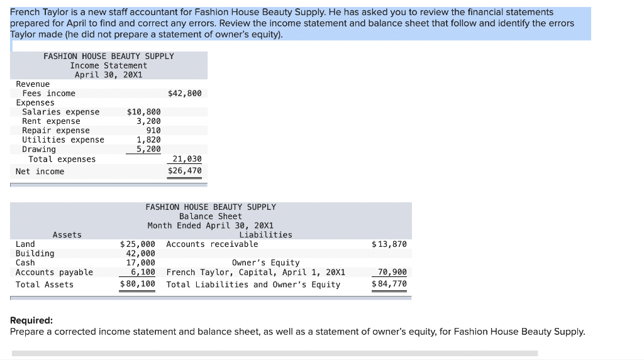The image size is (644, 360).
Task: Click the Building asset label
Action: pos(35,253)
